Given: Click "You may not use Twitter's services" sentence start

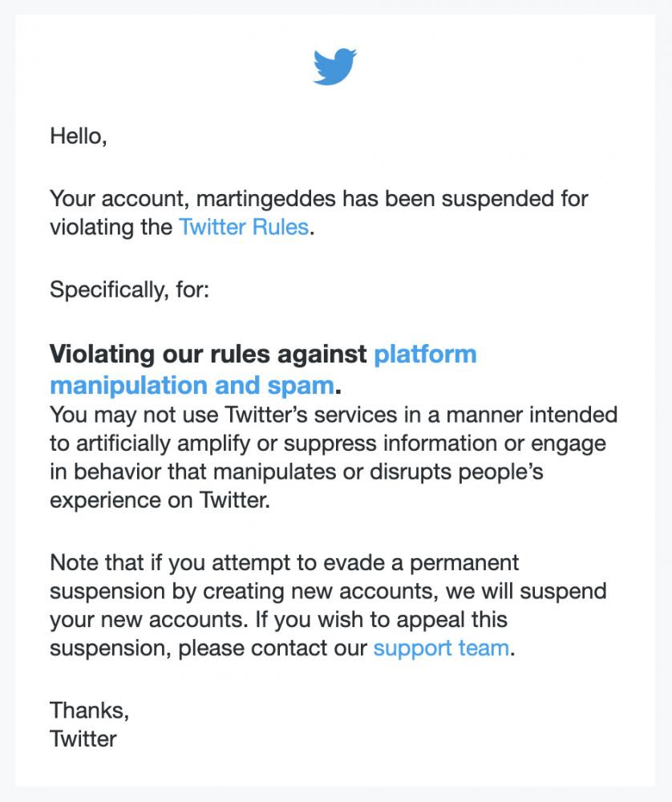Looking at the screenshot, I should pyautogui.click(x=204, y=415).
